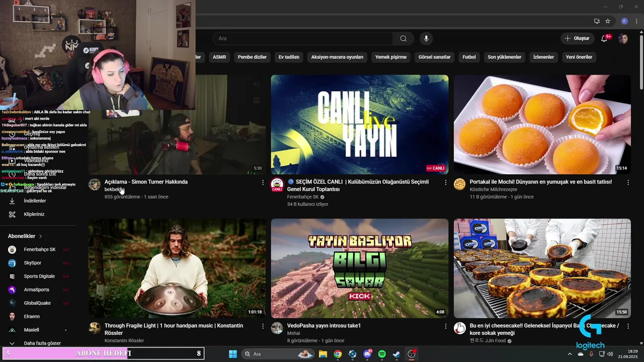This screenshot has height=362, width=644.
Task: Open the Through Fragile Light video title
Action: tap(174, 329)
